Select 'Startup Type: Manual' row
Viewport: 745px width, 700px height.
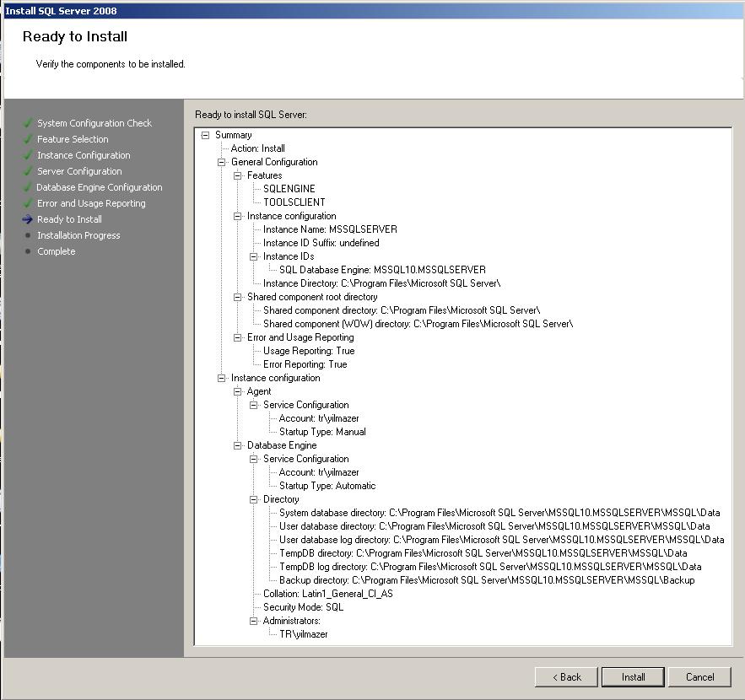click(x=322, y=432)
